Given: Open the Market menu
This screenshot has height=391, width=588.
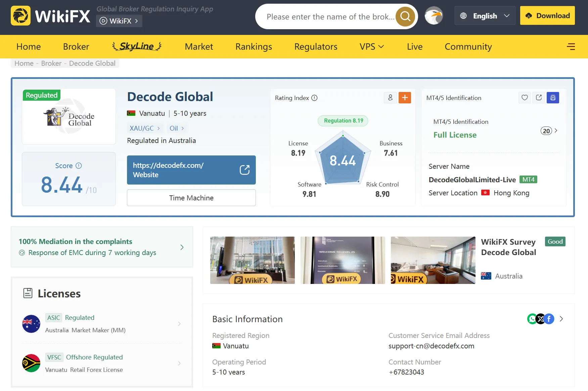Looking at the screenshot, I should [x=199, y=47].
